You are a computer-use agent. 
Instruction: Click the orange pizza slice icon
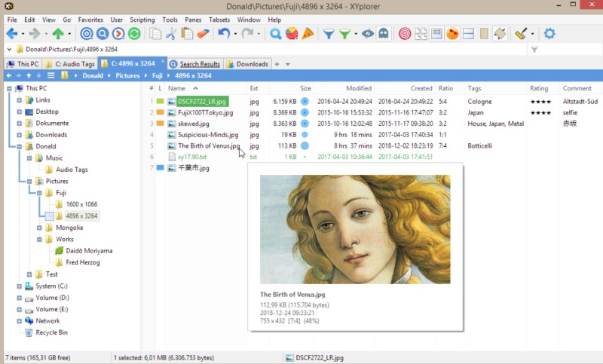pos(308,34)
